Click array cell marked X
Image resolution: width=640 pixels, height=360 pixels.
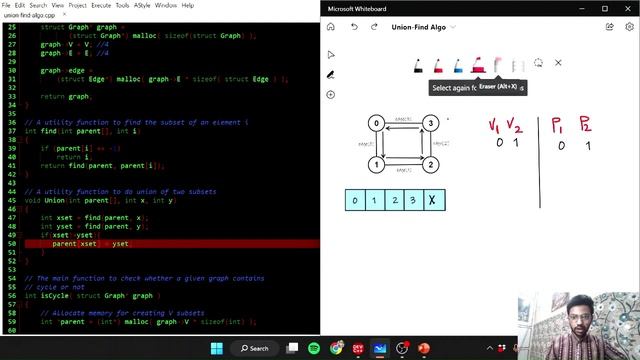tap(435, 200)
